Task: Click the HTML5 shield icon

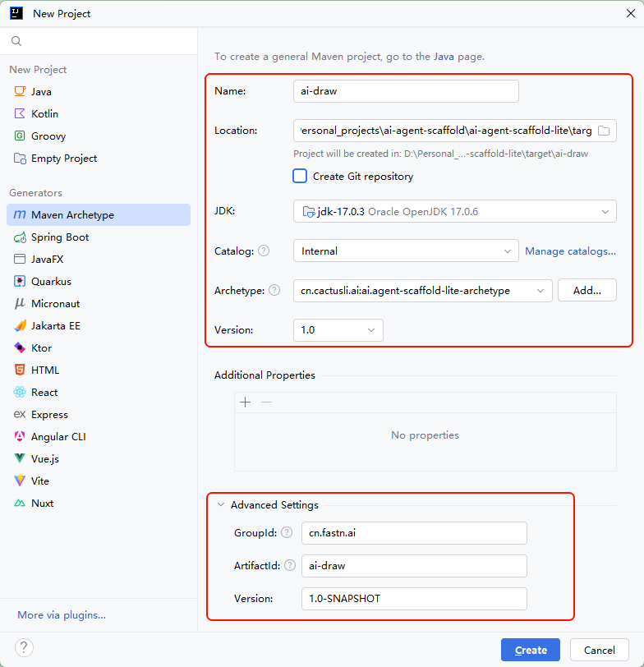Action: pyautogui.click(x=20, y=370)
